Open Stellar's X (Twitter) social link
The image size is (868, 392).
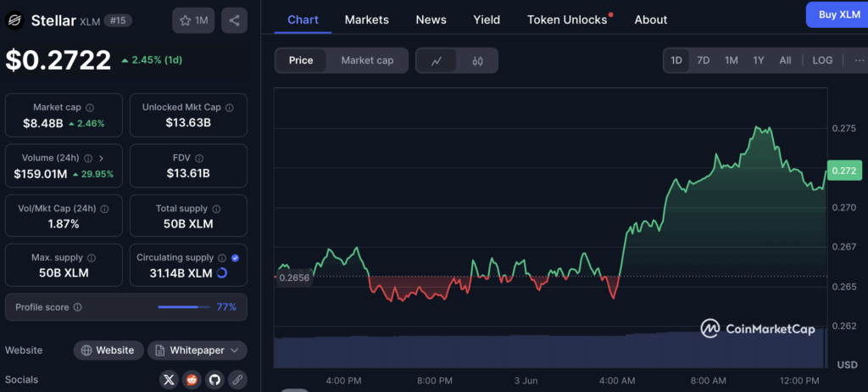[x=169, y=380]
